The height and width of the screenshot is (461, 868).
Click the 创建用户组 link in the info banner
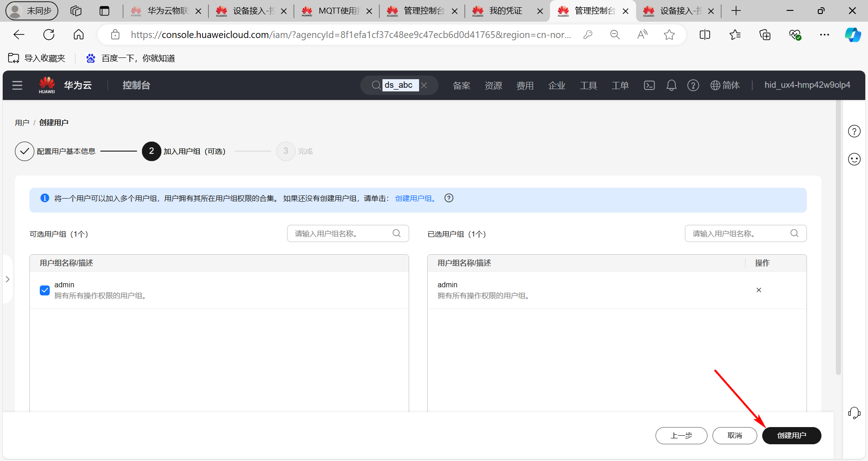coord(414,198)
